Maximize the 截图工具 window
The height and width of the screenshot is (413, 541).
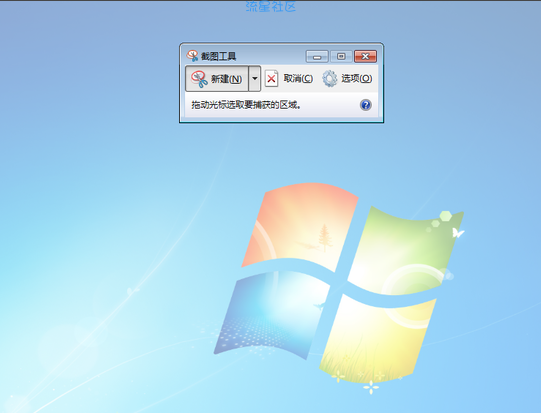click(x=341, y=56)
